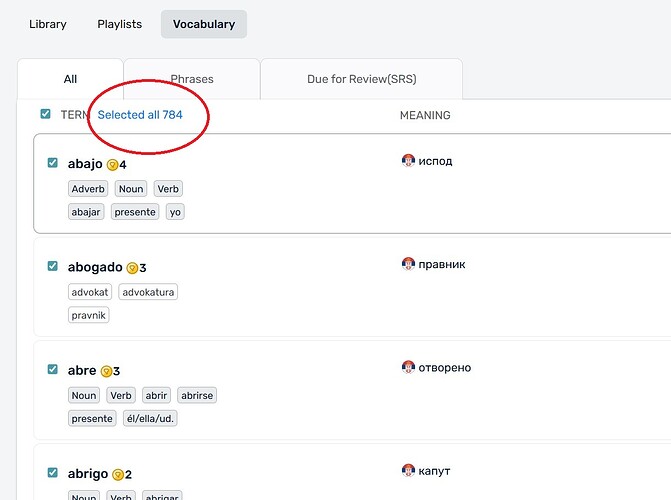Click the MEANING column header
The height and width of the screenshot is (500, 671).
click(425, 115)
